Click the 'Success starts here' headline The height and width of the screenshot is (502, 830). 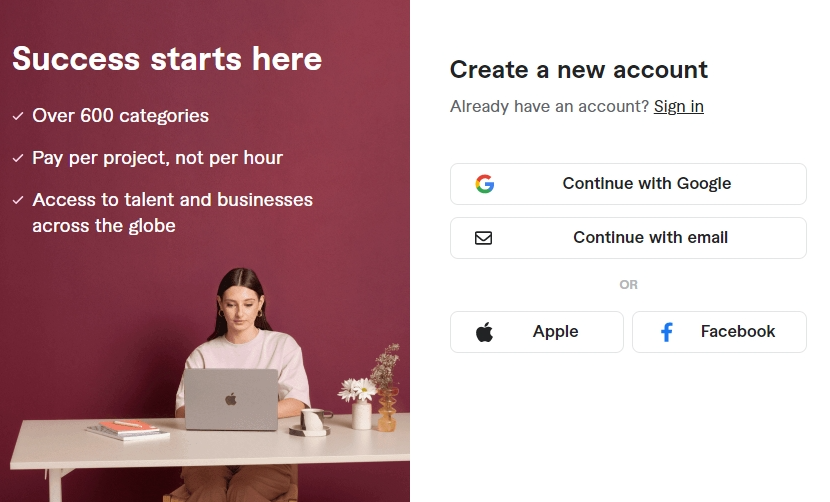click(x=167, y=58)
